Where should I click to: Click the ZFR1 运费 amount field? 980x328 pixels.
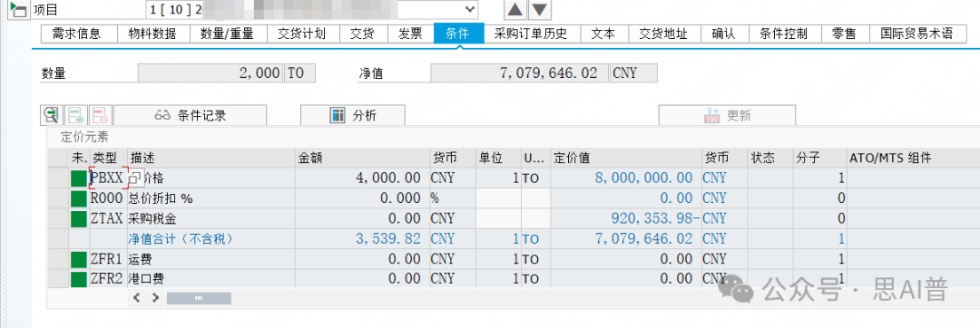point(362,259)
